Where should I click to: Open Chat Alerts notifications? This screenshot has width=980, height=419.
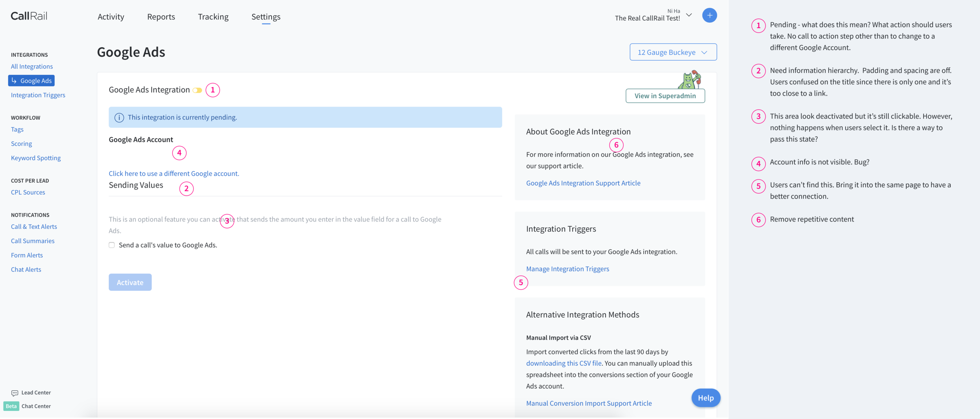pos(26,270)
